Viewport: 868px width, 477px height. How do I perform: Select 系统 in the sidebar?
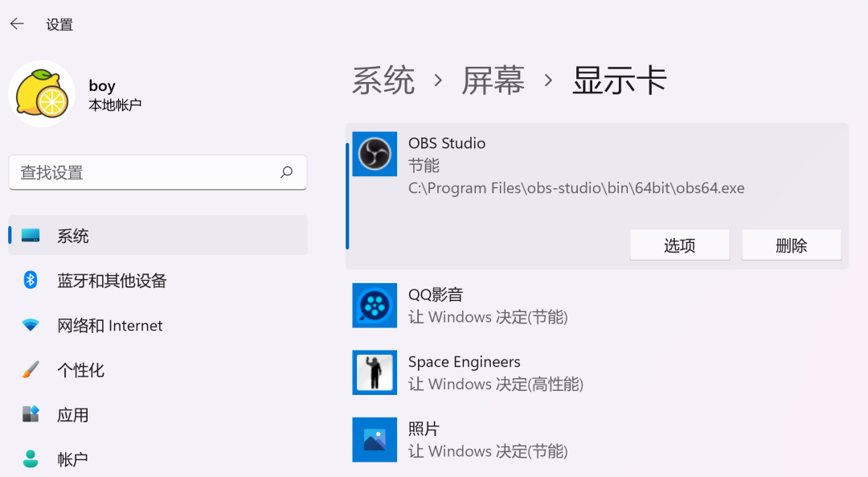(158, 236)
